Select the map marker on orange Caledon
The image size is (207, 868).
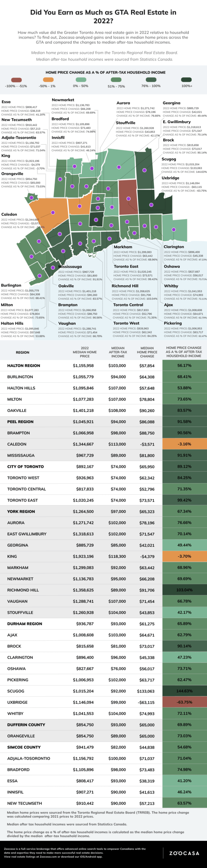point(53,213)
